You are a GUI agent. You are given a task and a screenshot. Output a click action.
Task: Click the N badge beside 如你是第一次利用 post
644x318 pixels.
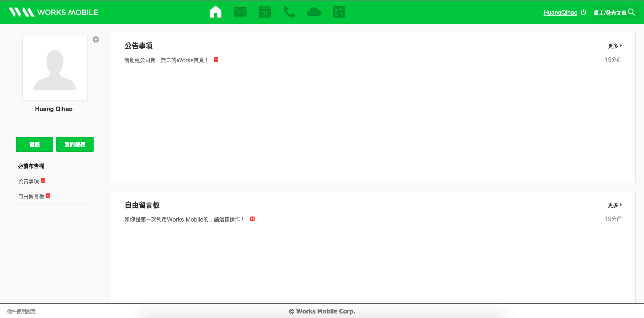(x=252, y=219)
